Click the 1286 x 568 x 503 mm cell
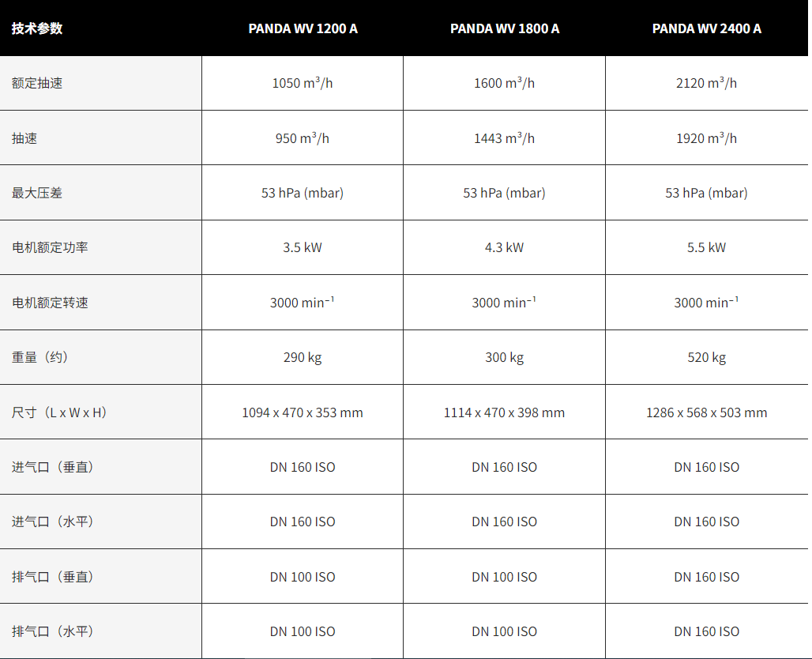The image size is (812, 659). (706, 412)
